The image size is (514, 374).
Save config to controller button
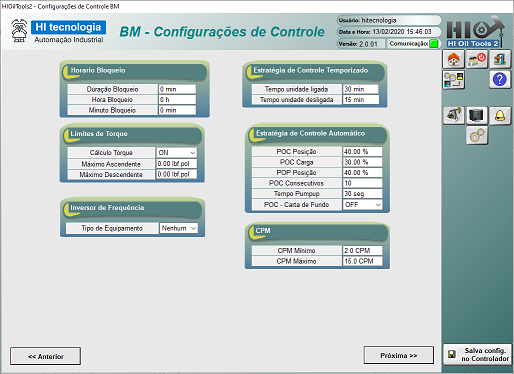coord(477,355)
